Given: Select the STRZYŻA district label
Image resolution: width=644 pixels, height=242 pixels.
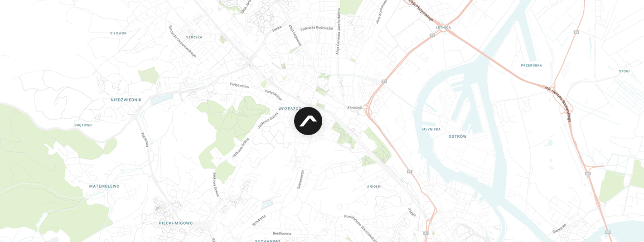Looking at the screenshot, I should tap(194, 37).
